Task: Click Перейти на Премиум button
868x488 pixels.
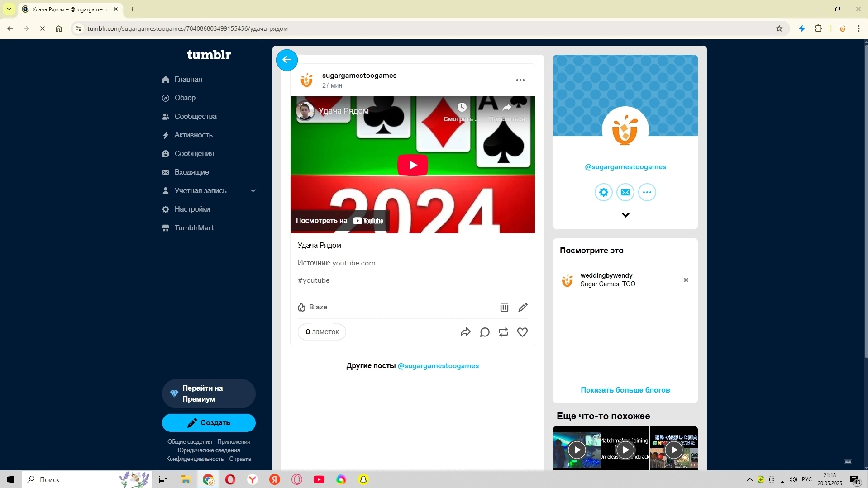Action: click(x=209, y=393)
